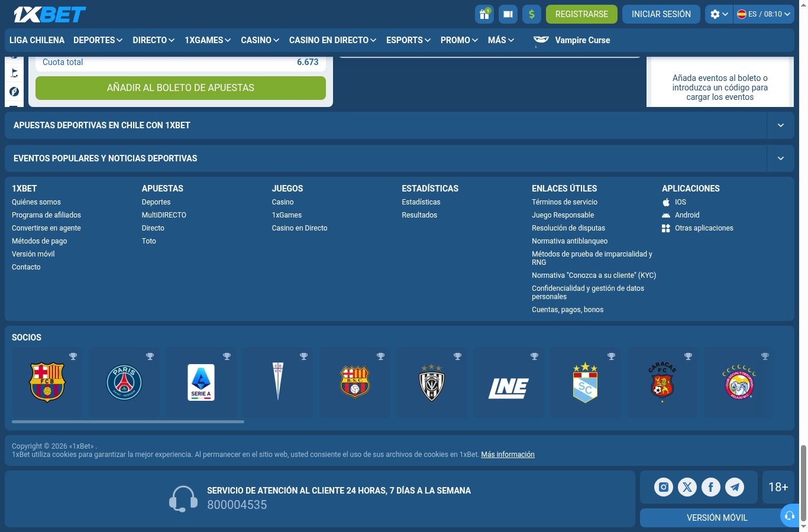808x532 pixels.
Task: Open the coupon ticket icon in header
Action: (x=508, y=14)
